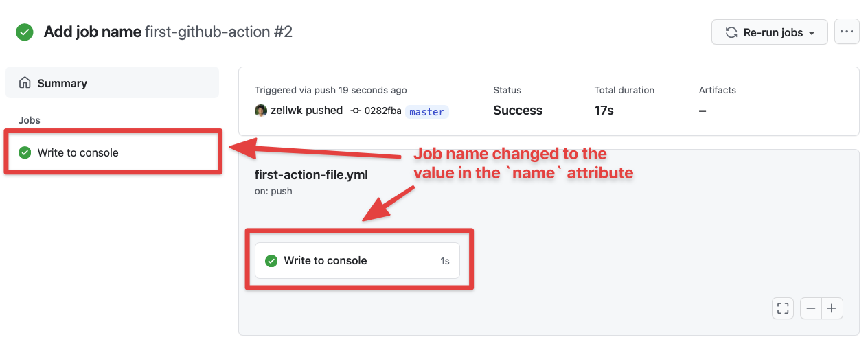Click the home icon beside Summary
868x346 pixels.
25,83
